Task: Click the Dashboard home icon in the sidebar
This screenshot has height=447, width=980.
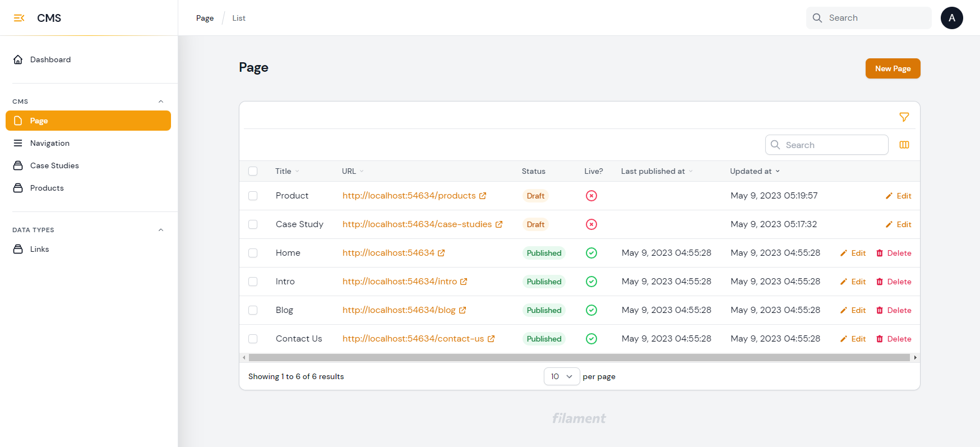Action: coord(18,59)
